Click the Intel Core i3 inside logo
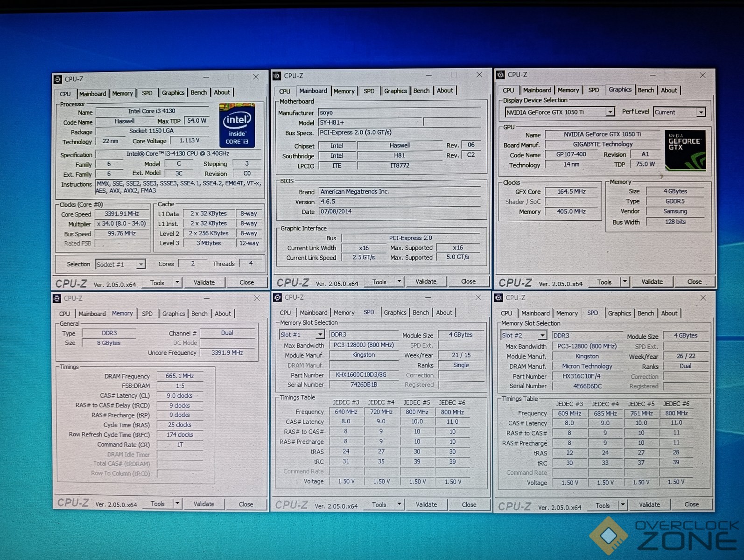The height and width of the screenshot is (560, 744). click(x=237, y=126)
